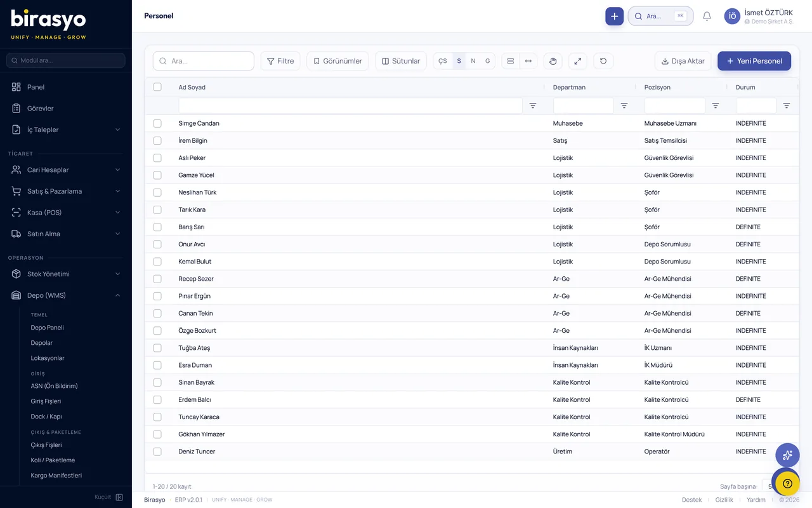Click the reset refresh icon in toolbar
Screen dimensions: 812x508
[603, 61]
